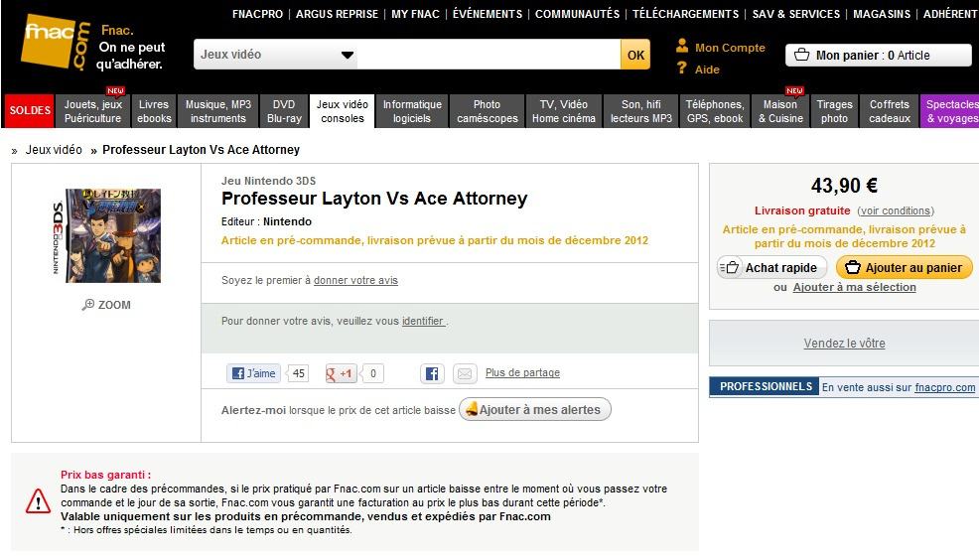Screen dimensions: 979x560
Task: Click the fnacpro.com link
Action: [x=944, y=387]
